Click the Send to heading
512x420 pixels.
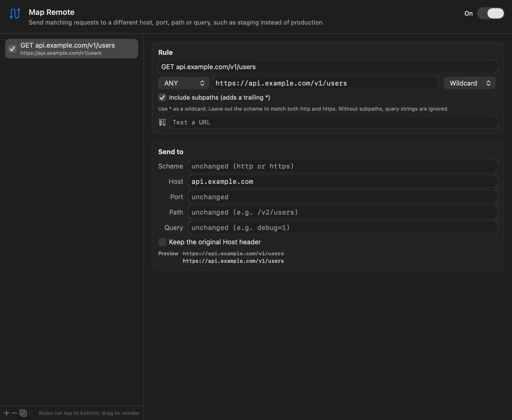click(171, 152)
